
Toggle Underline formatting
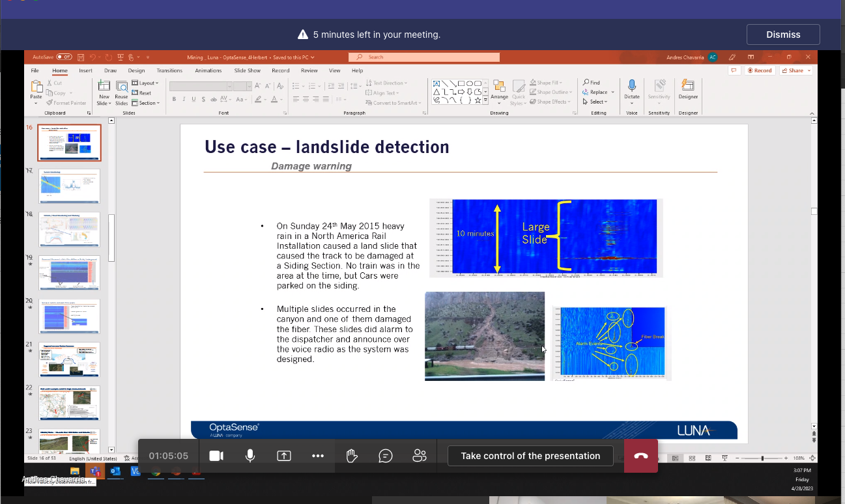[x=194, y=100]
